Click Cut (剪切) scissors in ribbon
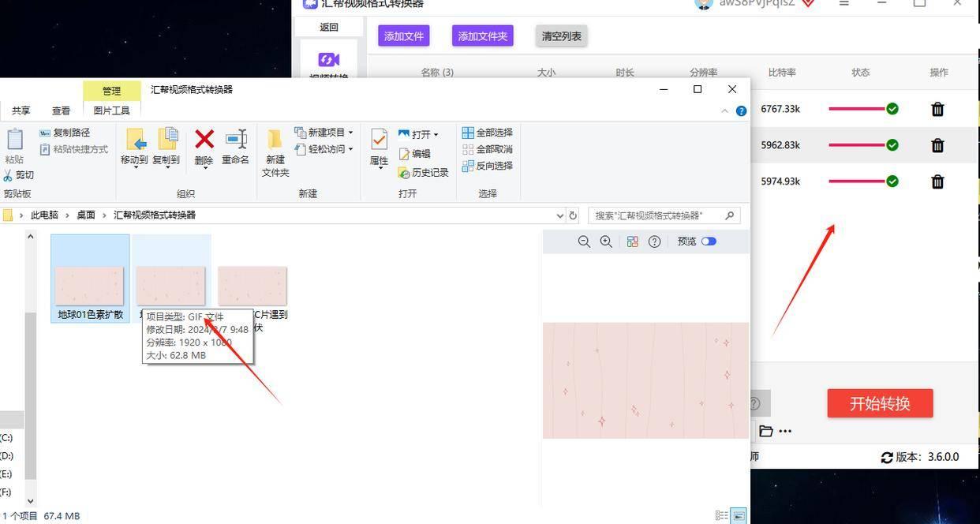Viewport: 980px width, 524px height. click(19, 175)
